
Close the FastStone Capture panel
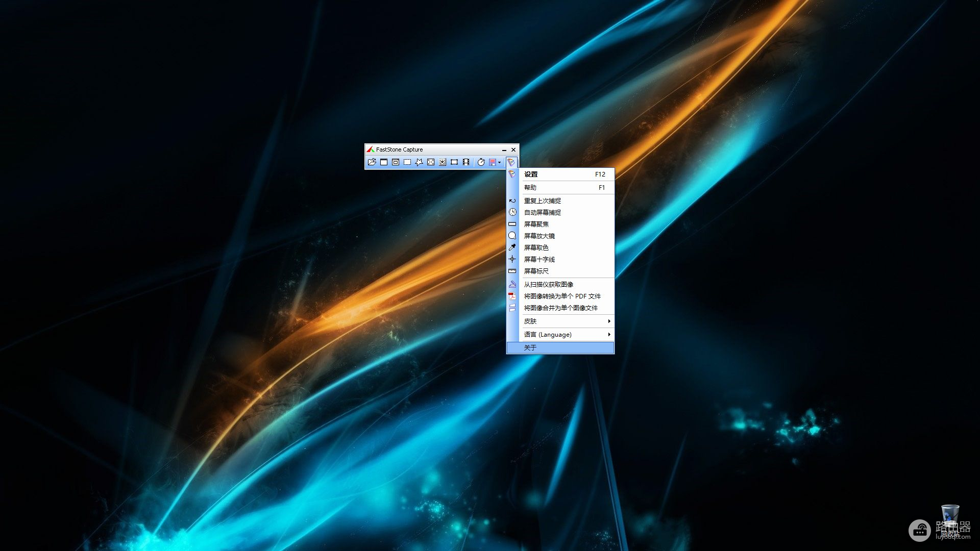point(513,150)
